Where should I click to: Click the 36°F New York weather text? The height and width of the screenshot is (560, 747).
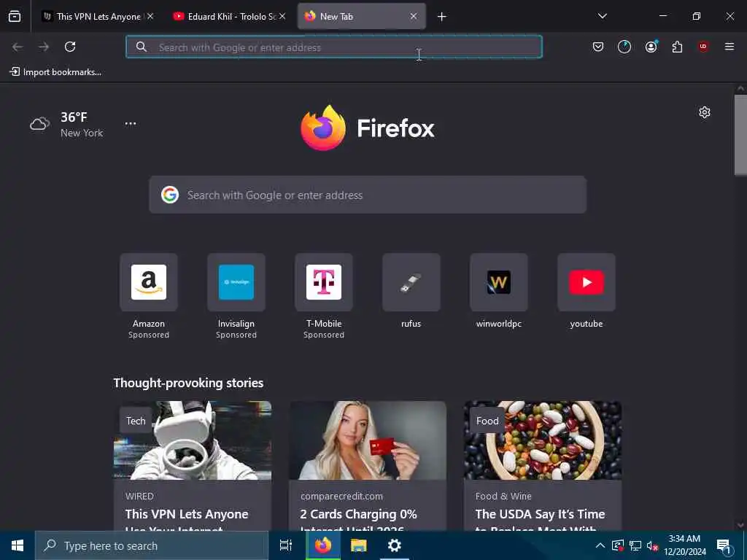[82, 124]
